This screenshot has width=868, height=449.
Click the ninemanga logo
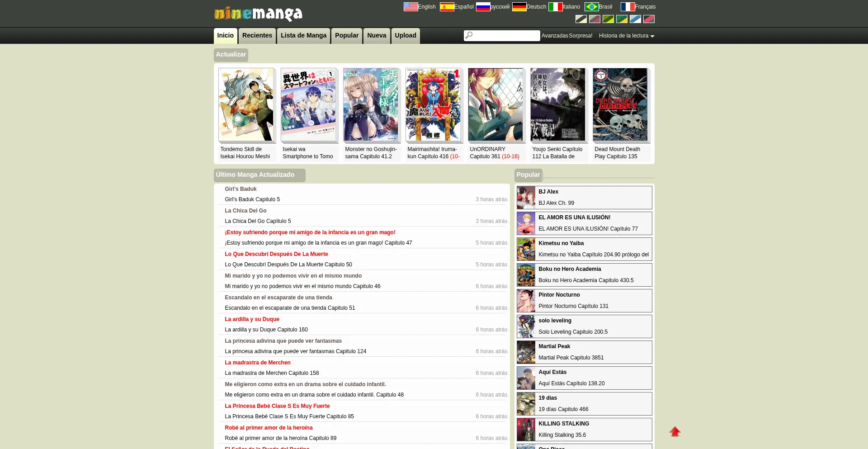coord(258,14)
